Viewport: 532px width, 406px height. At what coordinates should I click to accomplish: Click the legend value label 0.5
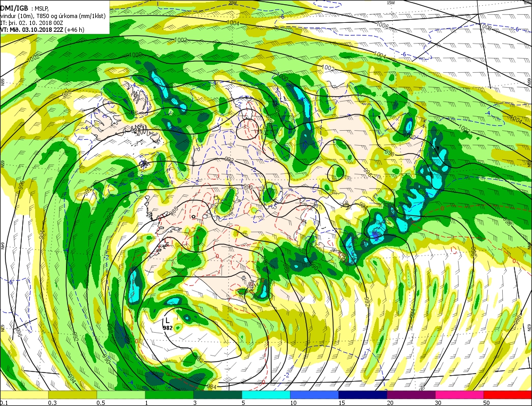coord(101,403)
